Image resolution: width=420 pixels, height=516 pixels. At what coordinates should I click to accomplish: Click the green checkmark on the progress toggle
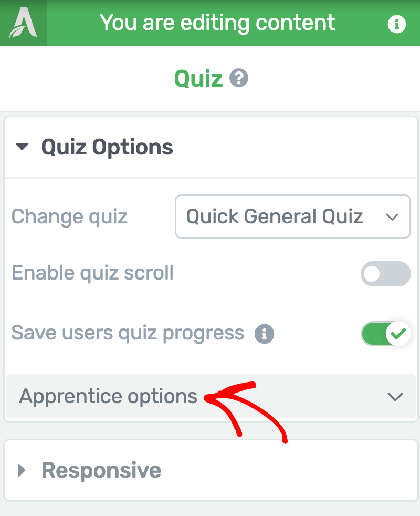(x=400, y=334)
